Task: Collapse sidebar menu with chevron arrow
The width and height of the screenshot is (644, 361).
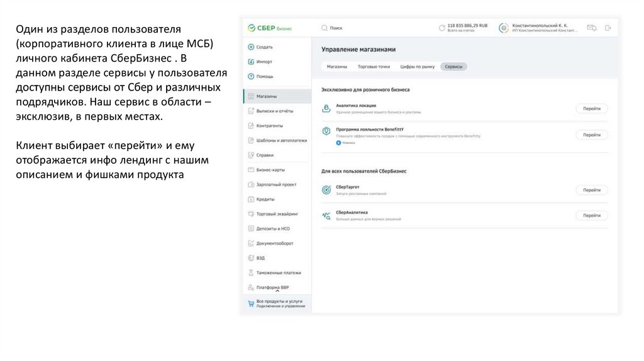Action: click(277, 291)
